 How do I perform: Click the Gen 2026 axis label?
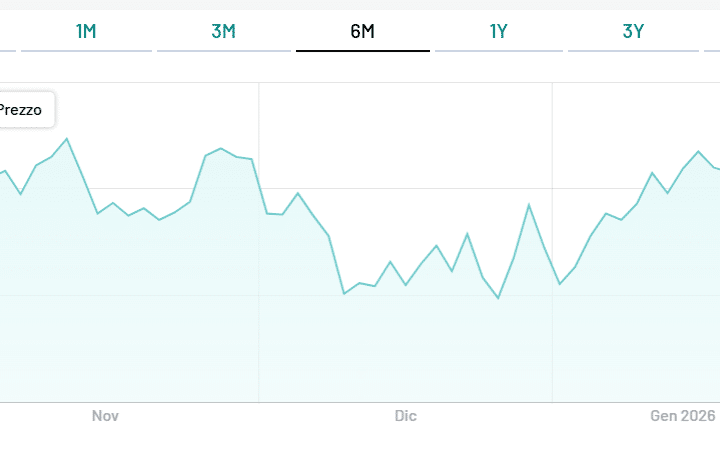(684, 415)
